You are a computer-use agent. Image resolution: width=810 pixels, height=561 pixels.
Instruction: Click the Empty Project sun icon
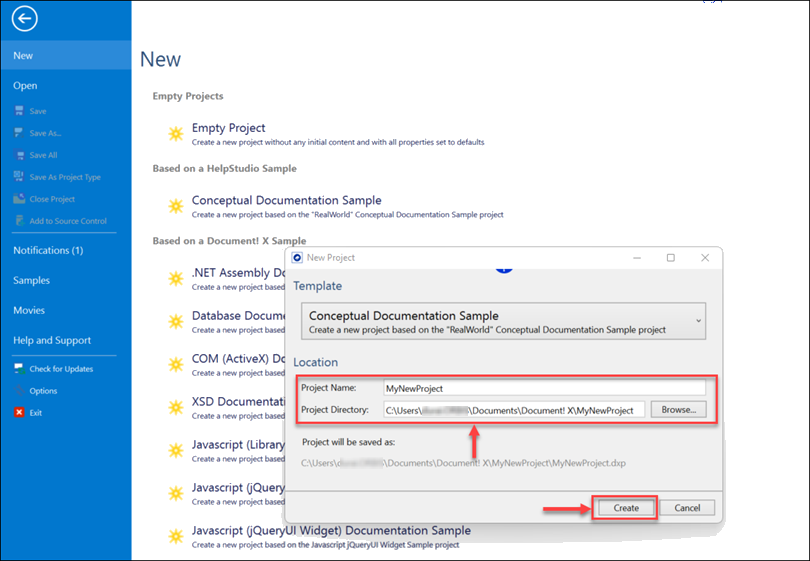coord(175,133)
